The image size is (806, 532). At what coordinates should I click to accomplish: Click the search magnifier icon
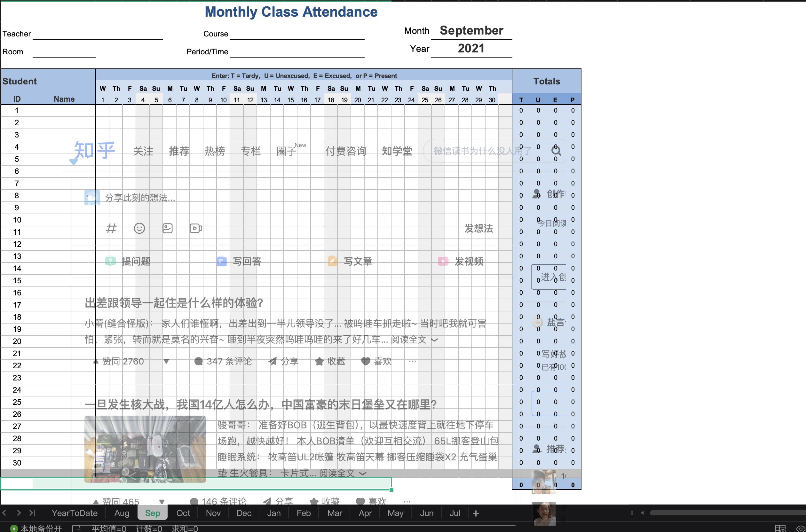pyautogui.click(x=557, y=151)
